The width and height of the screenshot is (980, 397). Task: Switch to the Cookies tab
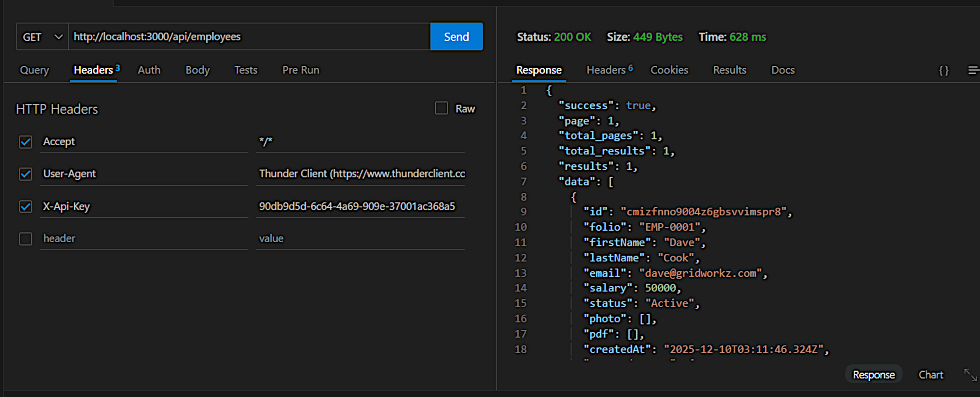pyautogui.click(x=669, y=70)
